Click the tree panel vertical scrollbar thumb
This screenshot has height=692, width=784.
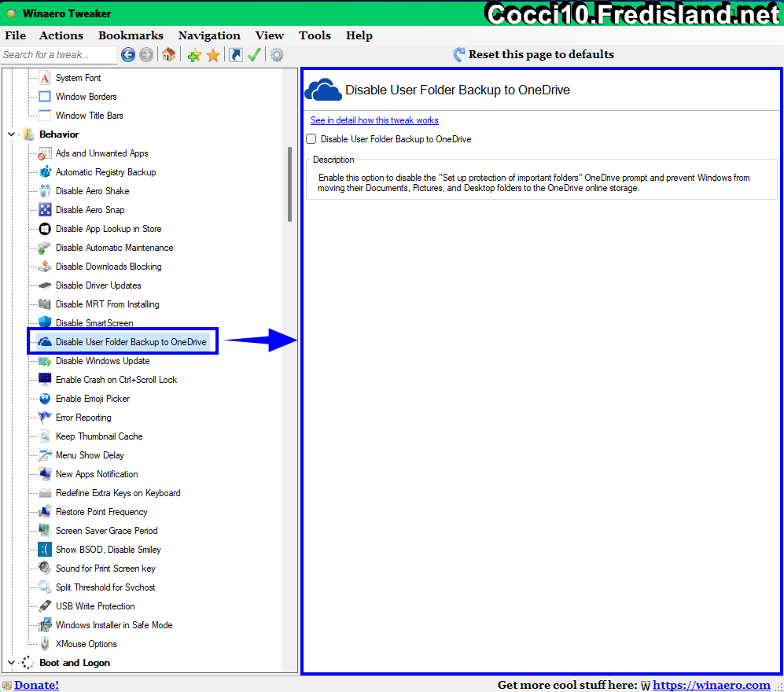pyautogui.click(x=289, y=185)
